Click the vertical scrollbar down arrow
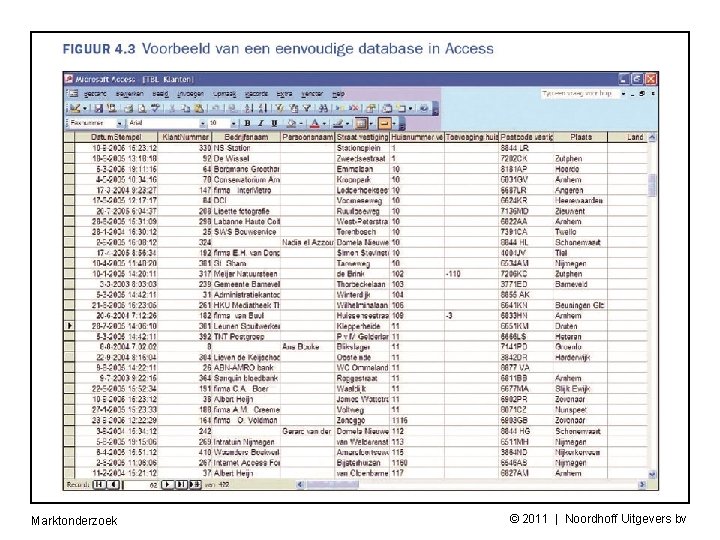The height and width of the screenshot is (540, 720). tap(652, 474)
